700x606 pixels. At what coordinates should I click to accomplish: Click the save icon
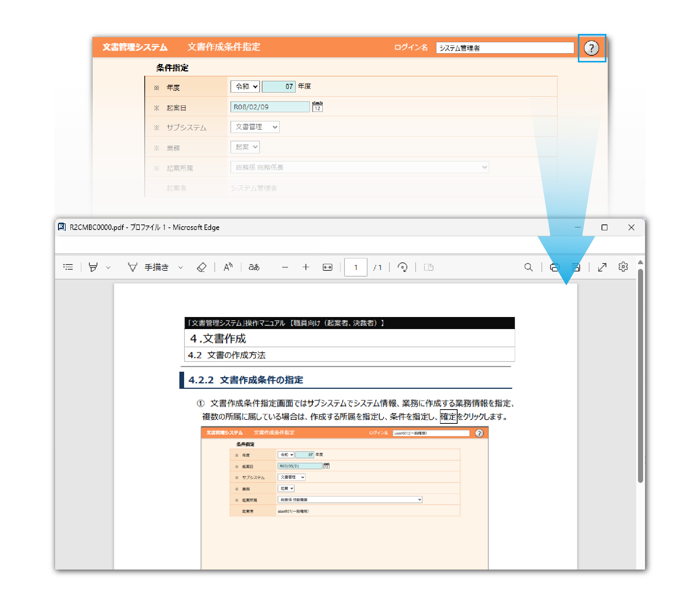click(x=576, y=267)
